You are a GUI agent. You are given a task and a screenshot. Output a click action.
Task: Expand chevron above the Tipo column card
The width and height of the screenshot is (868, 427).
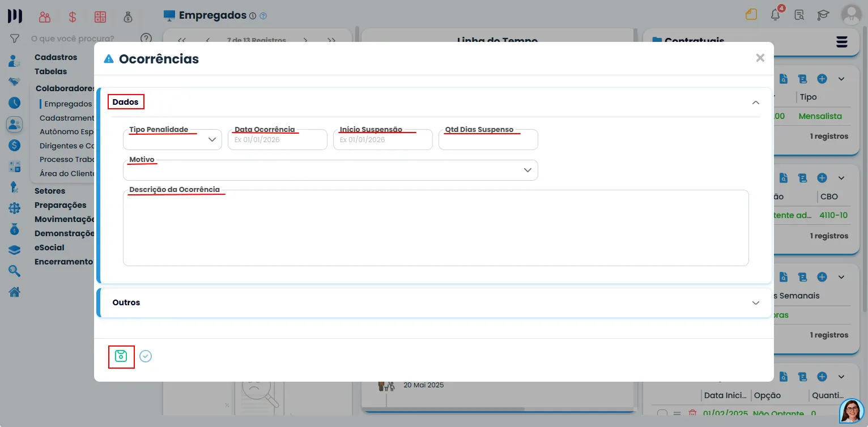tap(841, 78)
